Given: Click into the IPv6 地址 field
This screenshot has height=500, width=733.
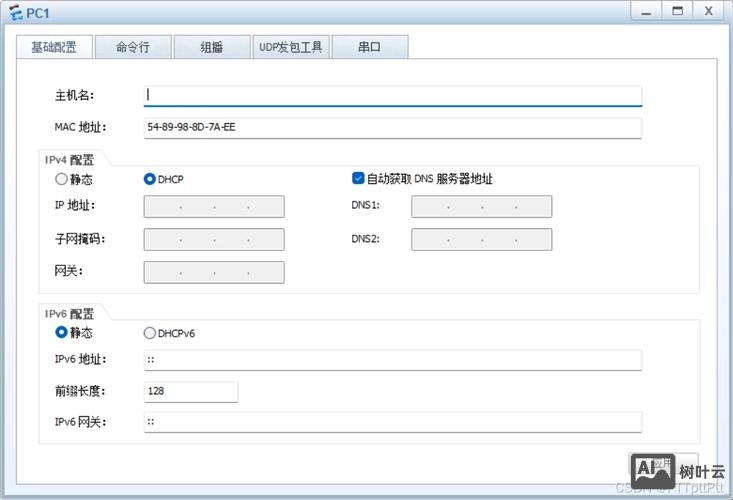Looking at the screenshot, I should (393, 360).
